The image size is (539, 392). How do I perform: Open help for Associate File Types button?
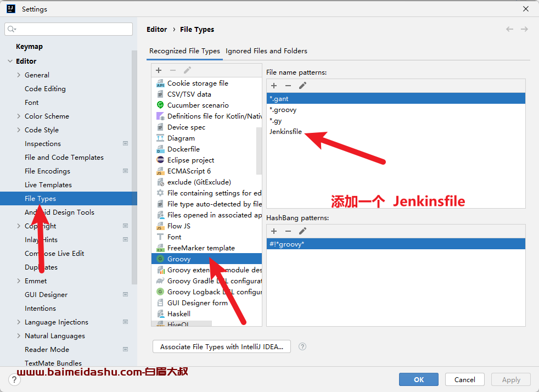(x=302, y=346)
